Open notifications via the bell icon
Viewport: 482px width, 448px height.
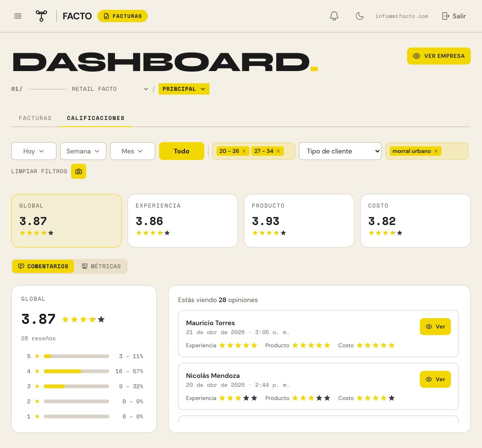tap(334, 16)
